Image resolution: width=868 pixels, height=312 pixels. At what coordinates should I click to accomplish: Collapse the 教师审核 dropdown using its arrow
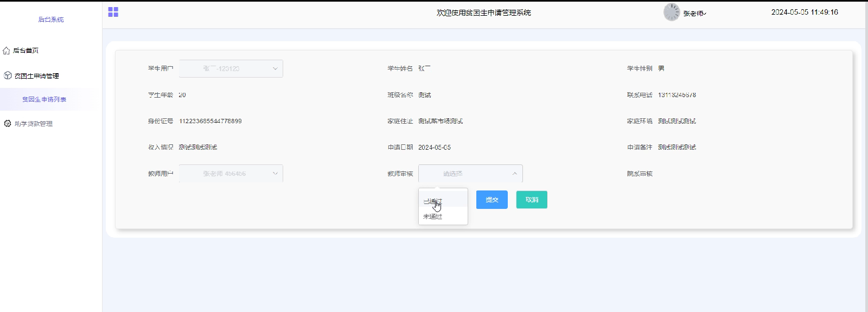[514, 174]
